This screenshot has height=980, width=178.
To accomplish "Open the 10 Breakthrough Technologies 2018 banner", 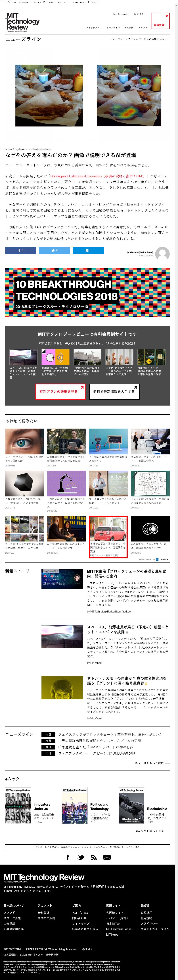I will pos(87,292).
